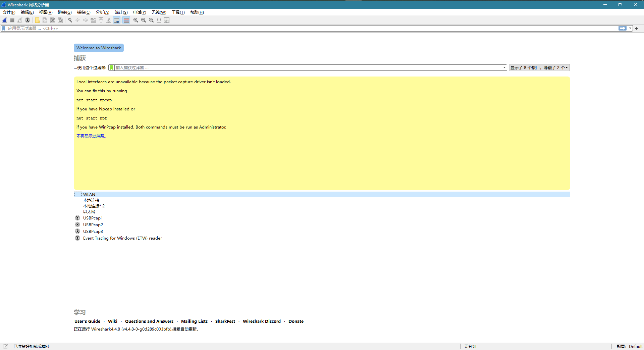Open the User's Guide link
Image resolution: width=644 pixels, height=350 pixels.
tap(87, 321)
